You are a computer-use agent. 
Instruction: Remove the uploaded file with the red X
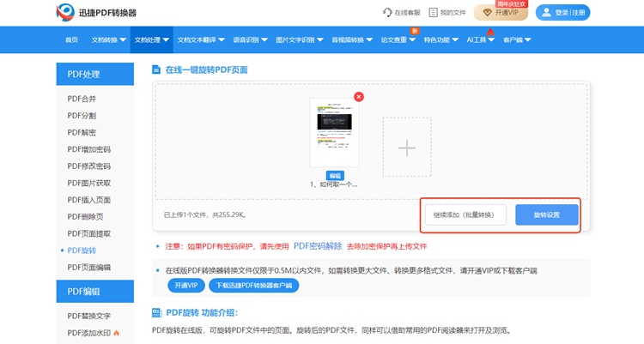[359, 96]
